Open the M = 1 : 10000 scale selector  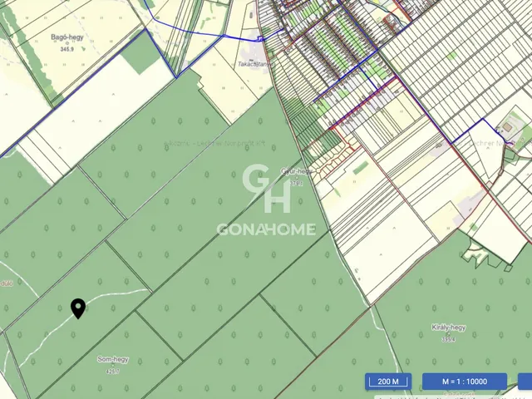tap(464, 382)
